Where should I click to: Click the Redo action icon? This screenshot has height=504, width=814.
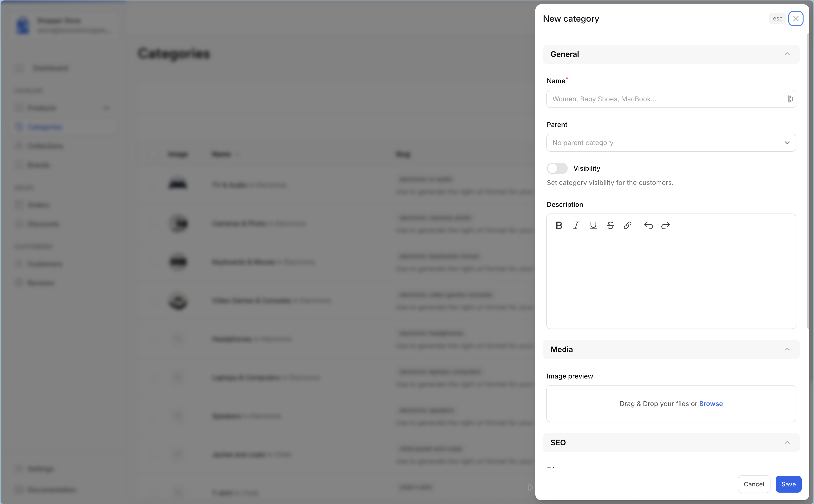[666, 225]
